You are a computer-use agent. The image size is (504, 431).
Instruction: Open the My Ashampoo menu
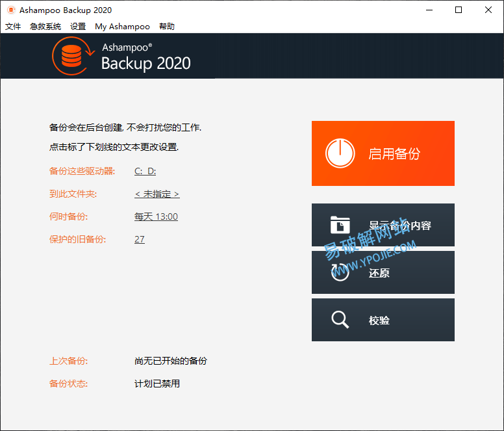click(x=122, y=27)
